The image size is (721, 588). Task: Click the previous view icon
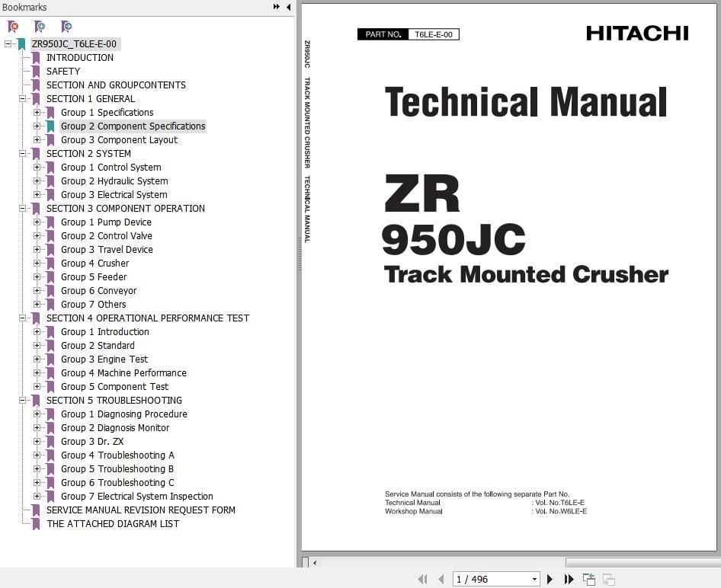(x=589, y=580)
